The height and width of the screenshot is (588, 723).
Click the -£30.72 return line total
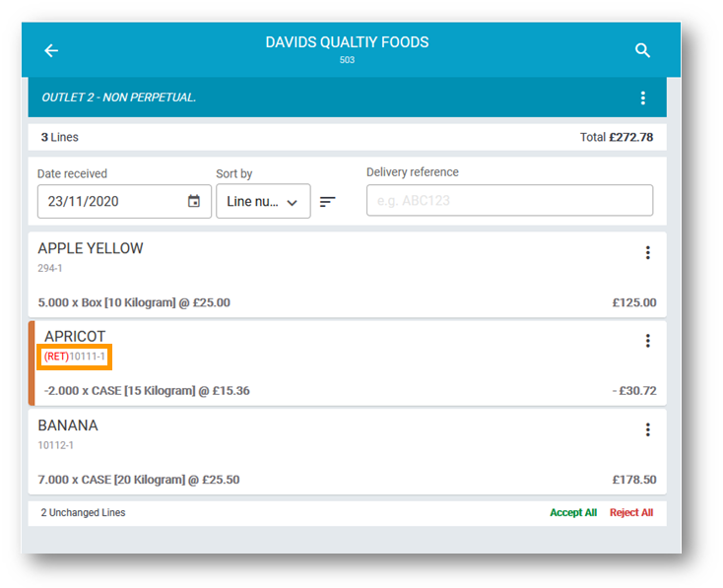click(x=634, y=391)
